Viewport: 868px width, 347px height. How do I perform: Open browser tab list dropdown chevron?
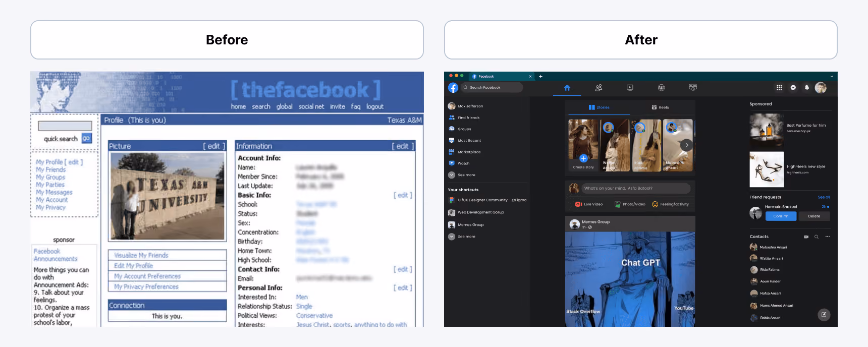[x=832, y=77]
